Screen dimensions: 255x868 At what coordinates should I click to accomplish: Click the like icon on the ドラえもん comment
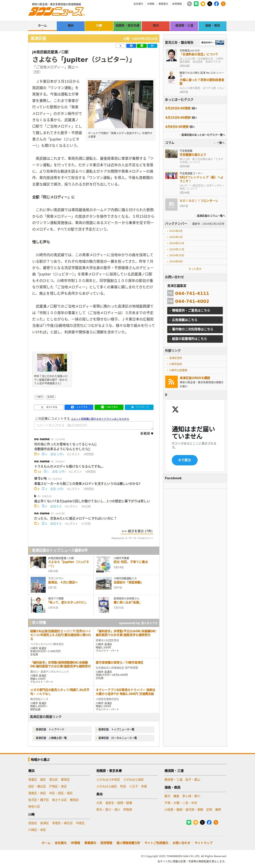point(35,471)
